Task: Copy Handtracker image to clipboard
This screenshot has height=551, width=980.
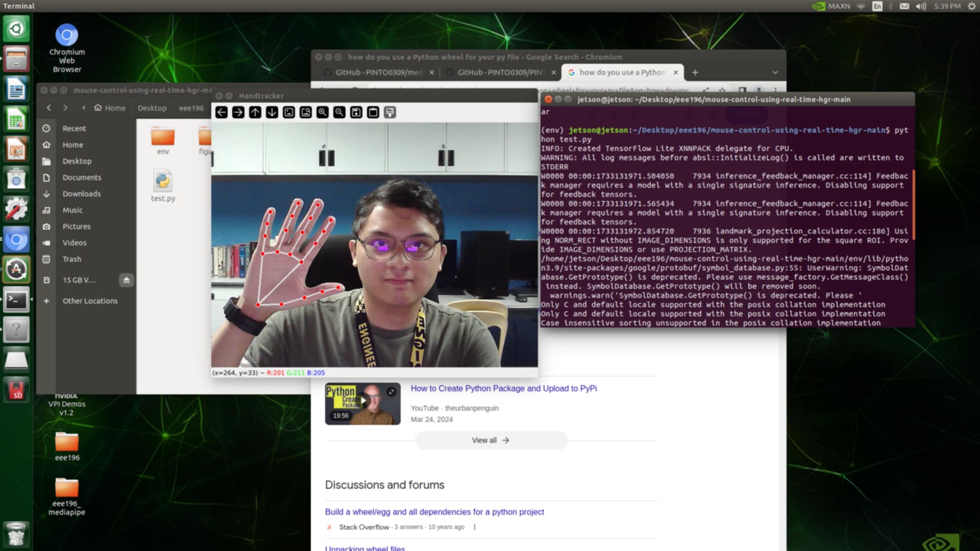Action: pyautogui.click(x=373, y=112)
